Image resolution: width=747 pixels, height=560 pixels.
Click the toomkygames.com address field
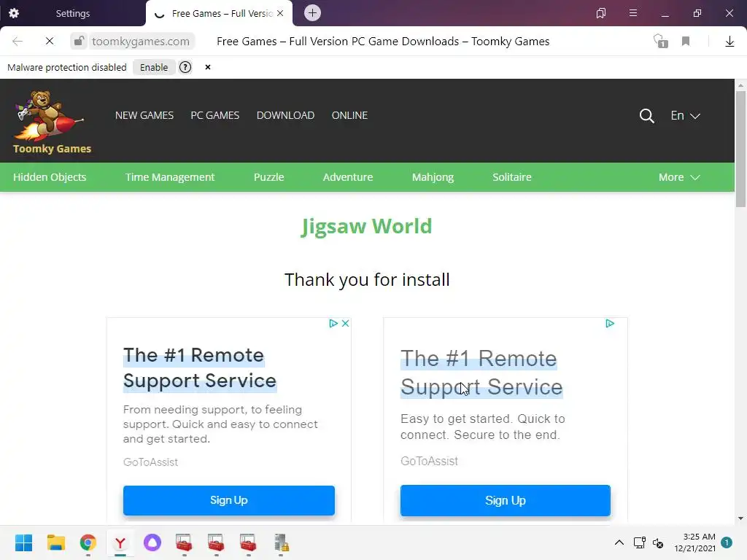141,42
